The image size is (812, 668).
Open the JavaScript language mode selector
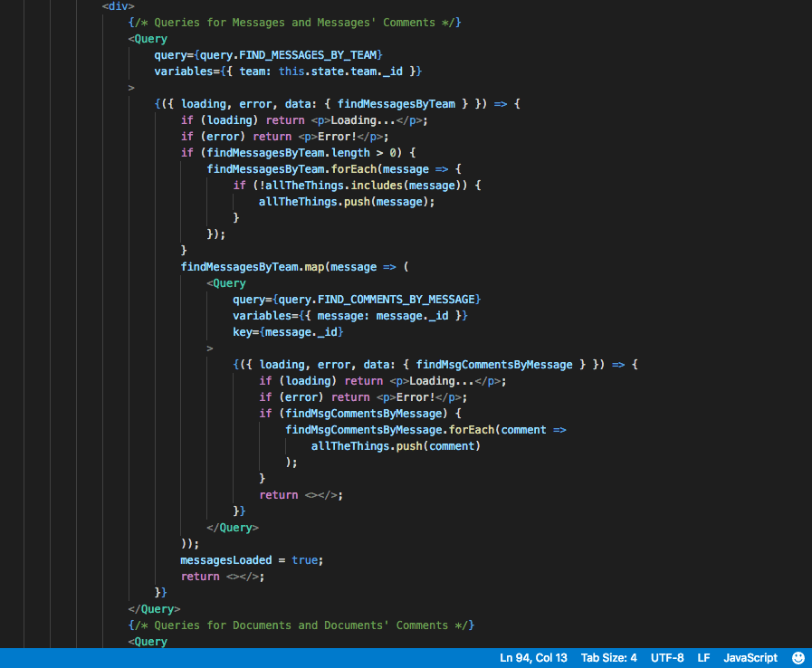750,658
